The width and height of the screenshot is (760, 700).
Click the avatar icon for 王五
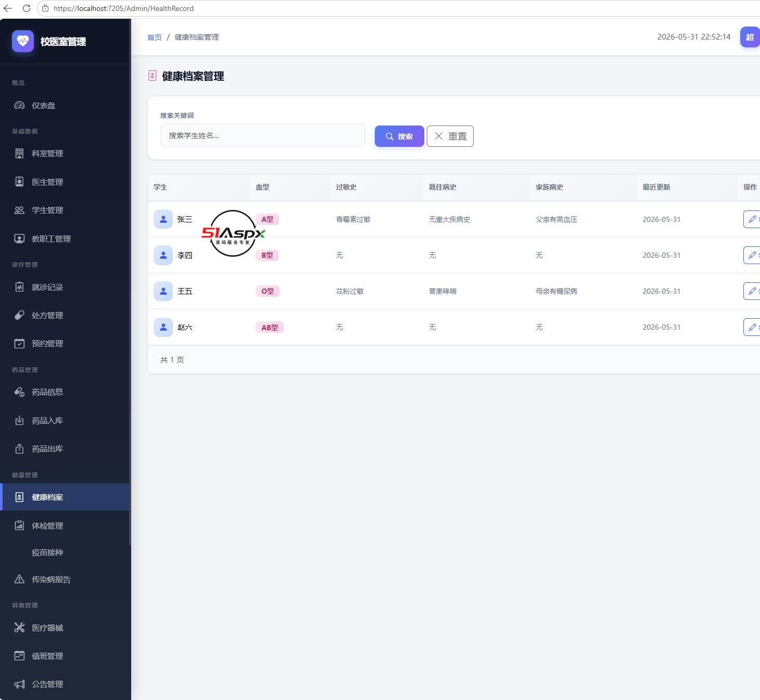[x=163, y=291]
